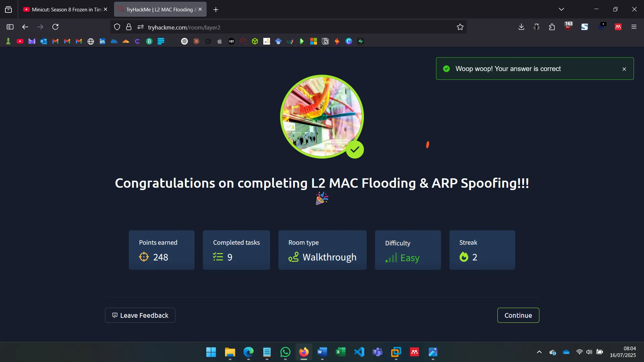The image size is (644, 362).
Task: Open the ChatGPT bookmark
Action: tap(184, 41)
